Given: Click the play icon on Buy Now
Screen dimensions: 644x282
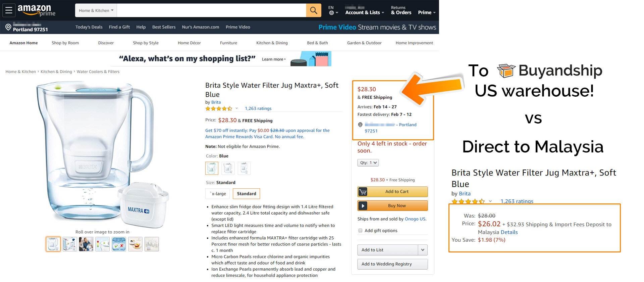Looking at the screenshot, I should (x=363, y=206).
